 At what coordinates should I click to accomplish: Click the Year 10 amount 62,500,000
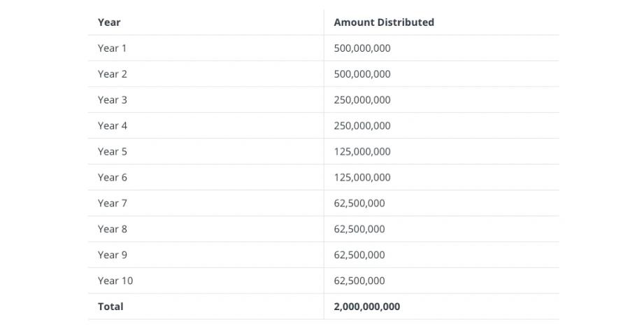tap(359, 281)
